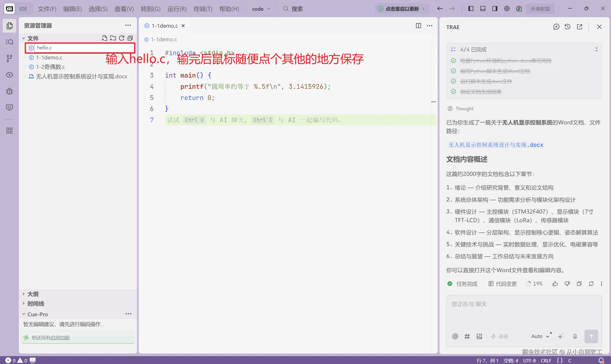This screenshot has width=611, height=364.
Task: Open TRAE chat in separate window
Action: pyautogui.click(x=580, y=27)
